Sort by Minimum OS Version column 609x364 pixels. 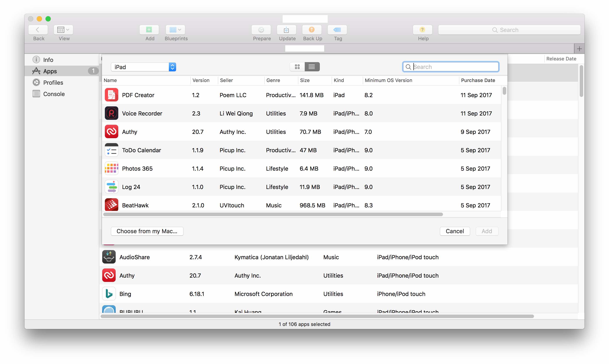(x=411, y=80)
